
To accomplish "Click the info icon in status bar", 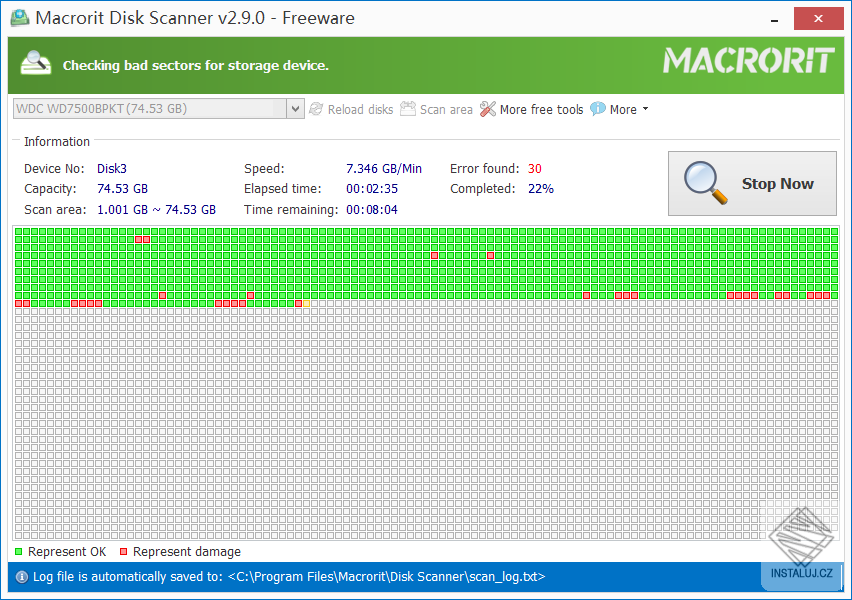I will click(x=22, y=577).
